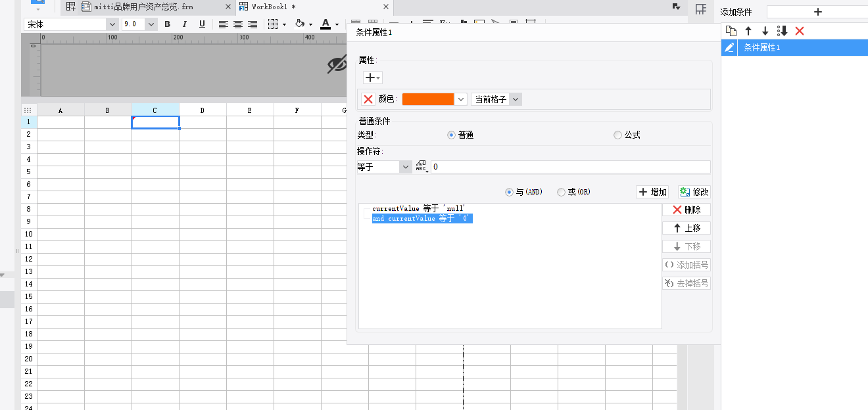868x410 pixels.
Task: Select the 条件属性1 list item
Action: [x=802, y=47]
